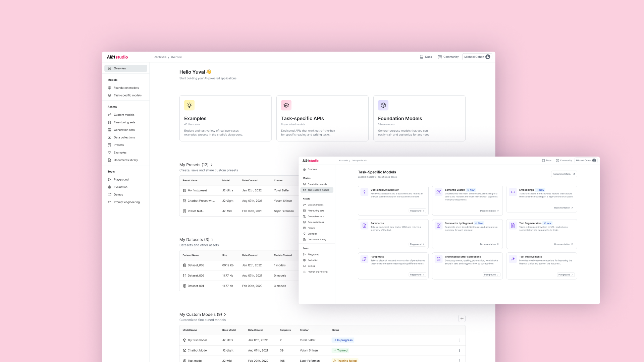This screenshot has width=644, height=362.
Task: Click the Data collections icon in the front sidebar
Action: (305, 222)
